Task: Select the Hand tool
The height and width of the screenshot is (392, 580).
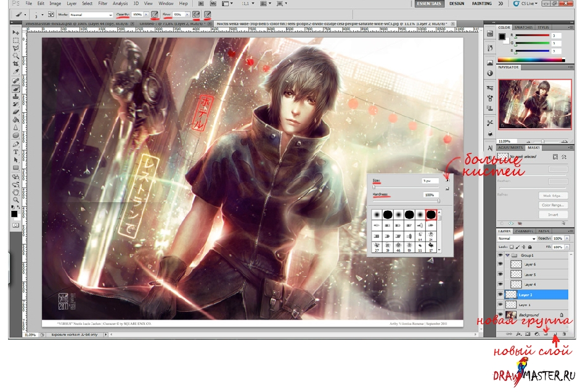Action: tap(15, 192)
